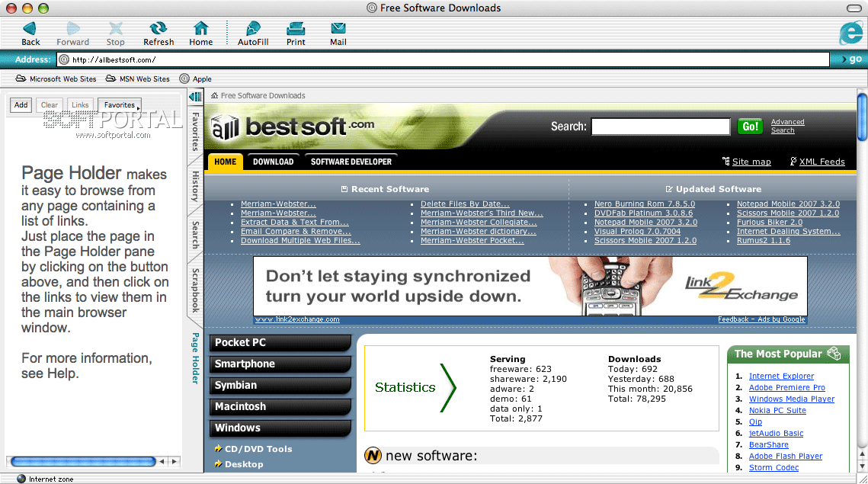Click Clear in Page Holder pane
The image size is (868, 484).
[x=50, y=104]
